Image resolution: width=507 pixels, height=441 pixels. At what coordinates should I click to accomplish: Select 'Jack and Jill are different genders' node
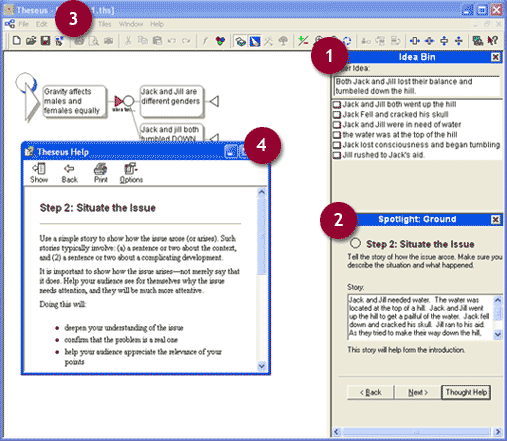172,101
